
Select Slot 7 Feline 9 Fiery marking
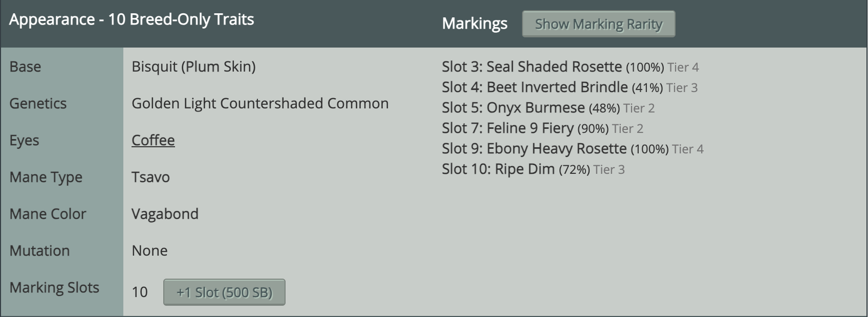pos(542,128)
